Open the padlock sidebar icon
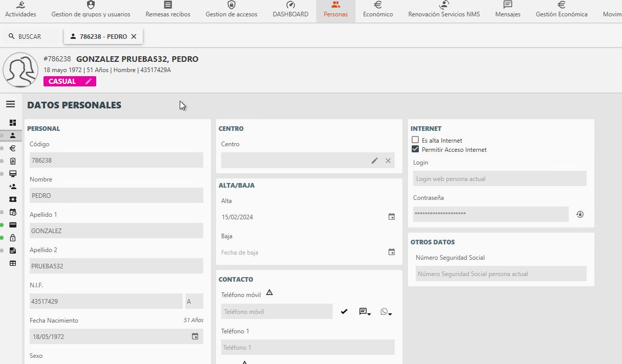Screen dimensions: 622x364 click(13, 238)
